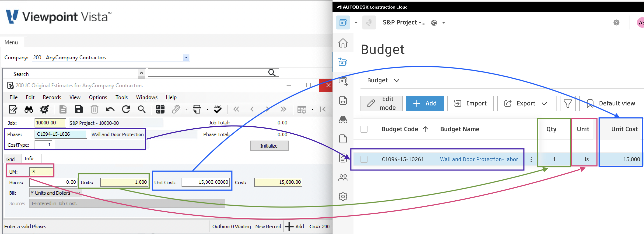Go to previous record arrow
The image size is (644, 234).
[252, 109]
